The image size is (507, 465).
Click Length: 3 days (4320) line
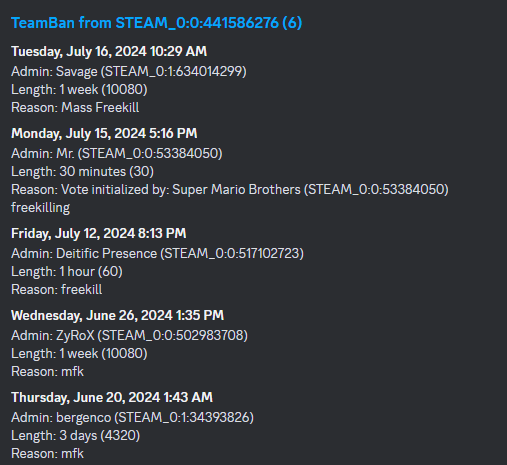(x=75, y=435)
